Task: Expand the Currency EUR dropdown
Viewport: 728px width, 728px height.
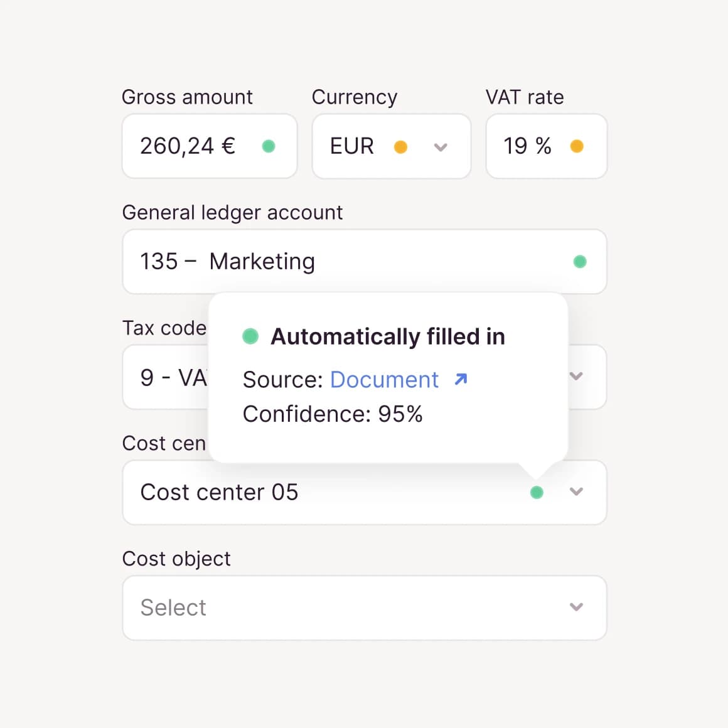Action: tap(441, 147)
